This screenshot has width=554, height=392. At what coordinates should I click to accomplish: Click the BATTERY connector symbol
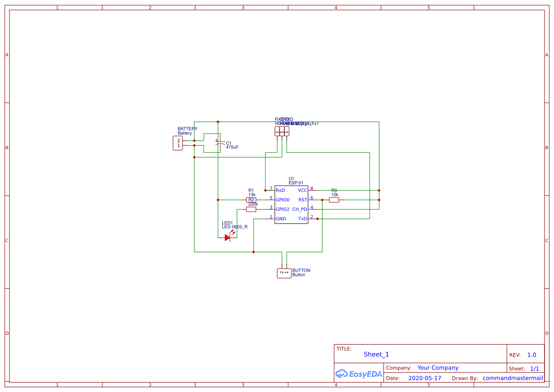tap(177, 143)
